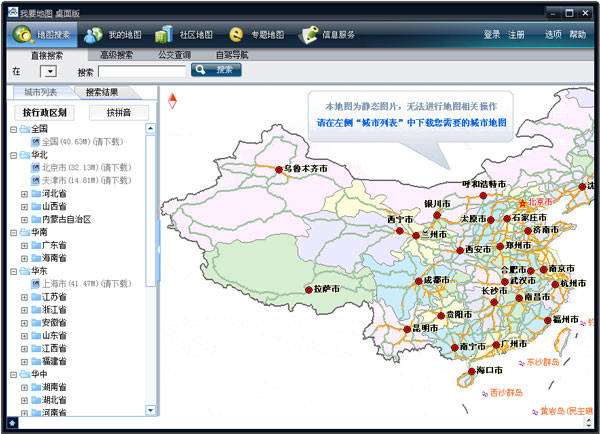Click the red compass north arrow
Viewport: 600px width, 434px height.
click(171, 100)
